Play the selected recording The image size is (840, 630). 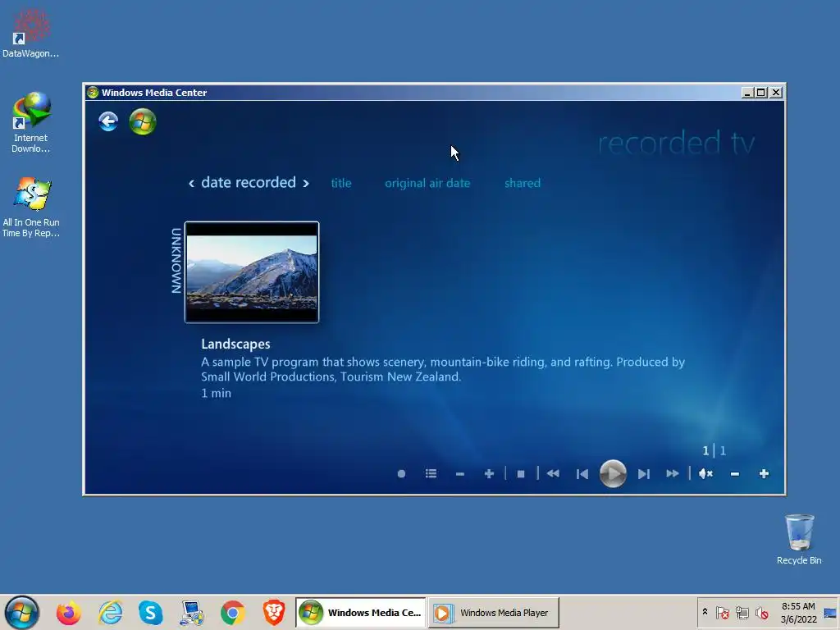coord(613,473)
